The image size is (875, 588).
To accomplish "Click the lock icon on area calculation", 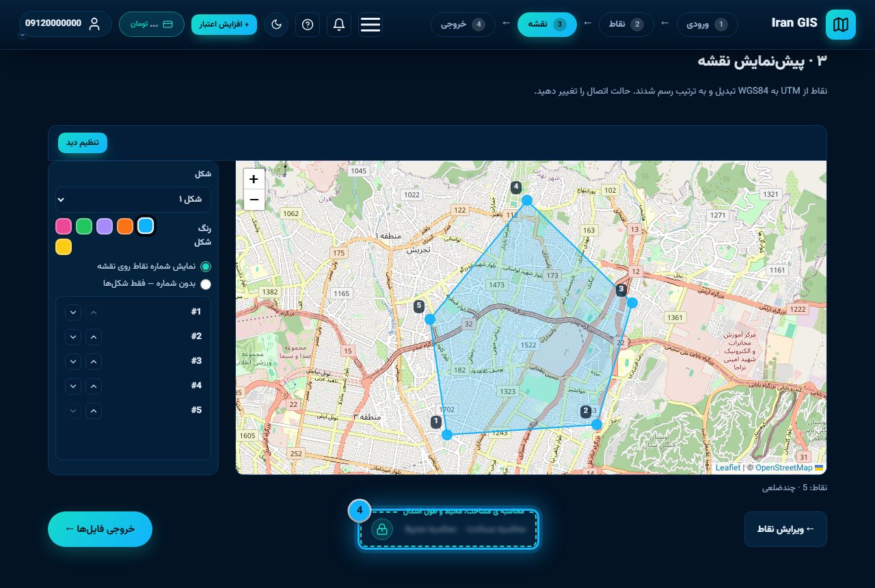I will tap(382, 529).
